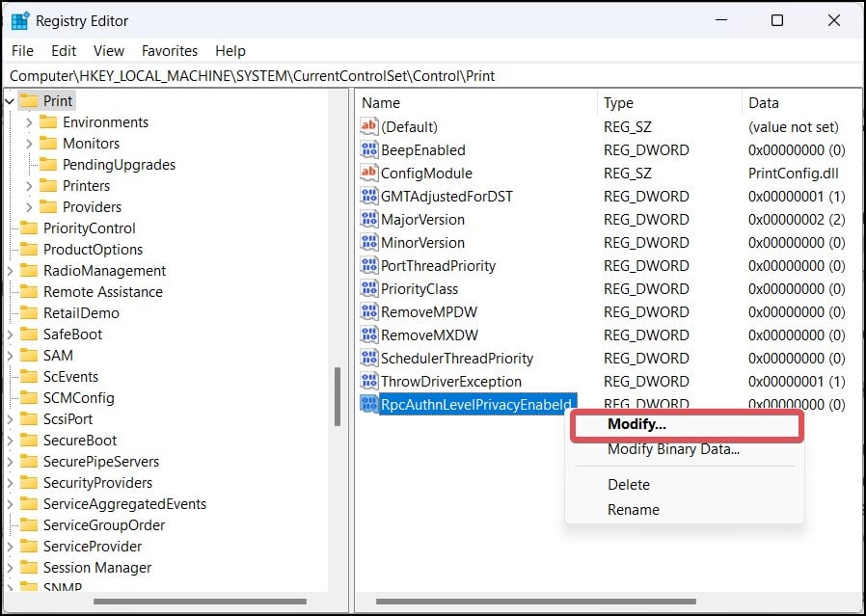Click the tree pane horizontal scrollbar
866x616 pixels.
200,602
